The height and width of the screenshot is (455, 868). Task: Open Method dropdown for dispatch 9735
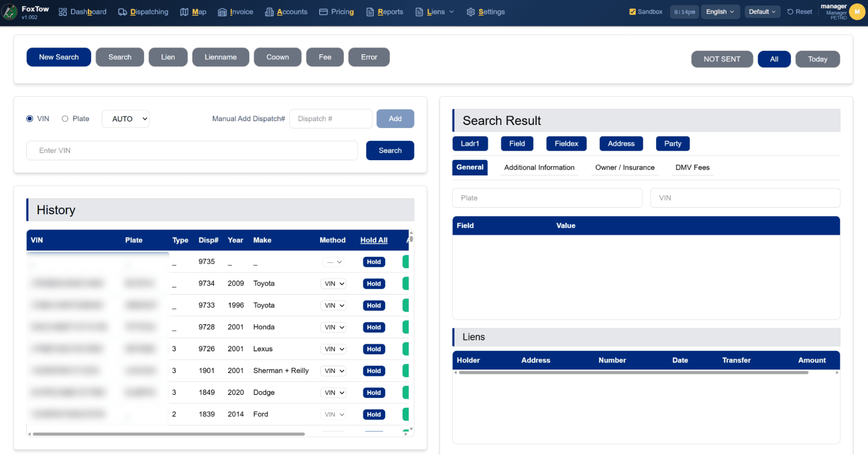(333, 262)
